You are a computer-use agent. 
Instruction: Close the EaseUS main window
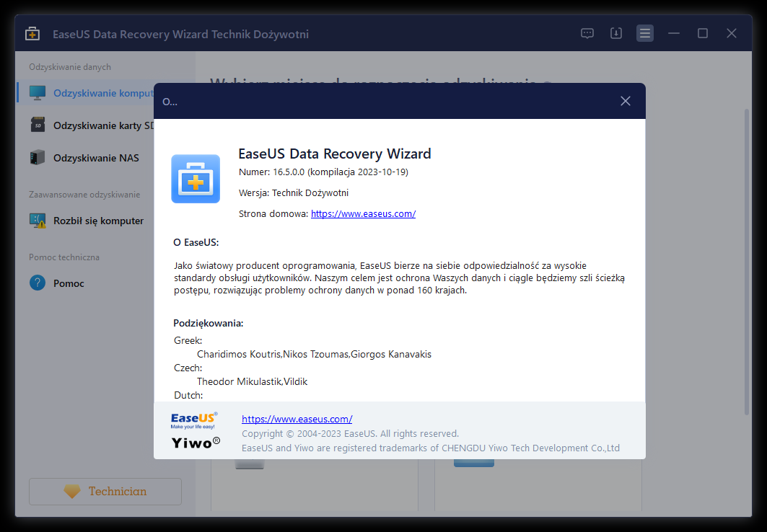[732, 33]
